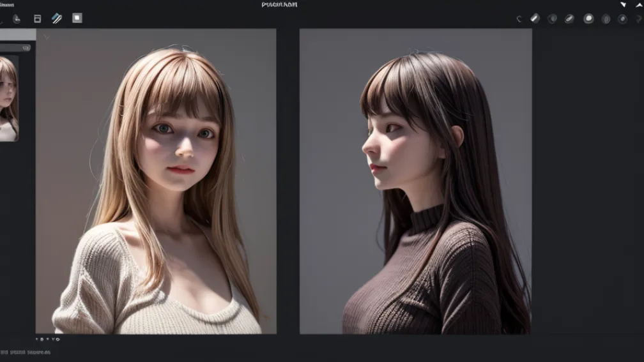Click the white square icon in left toolbar
The width and height of the screenshot is (644, 362).
[x=77, y=18]
